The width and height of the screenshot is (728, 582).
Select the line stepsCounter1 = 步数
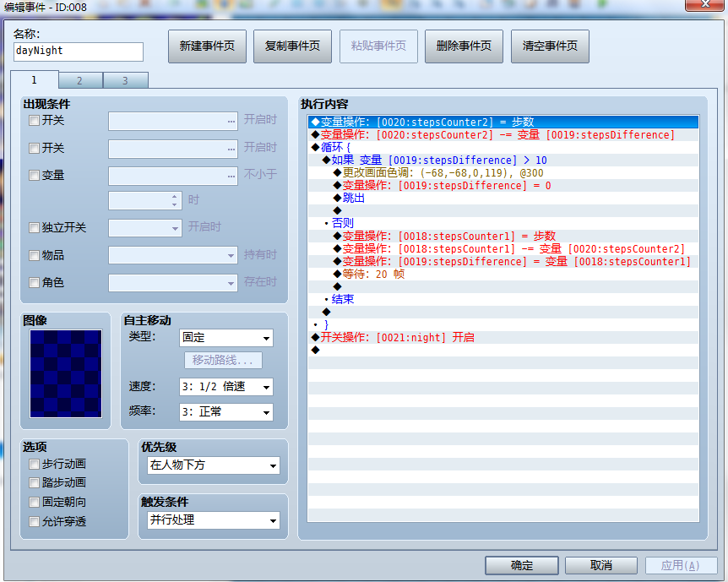[x=503, y=236]
